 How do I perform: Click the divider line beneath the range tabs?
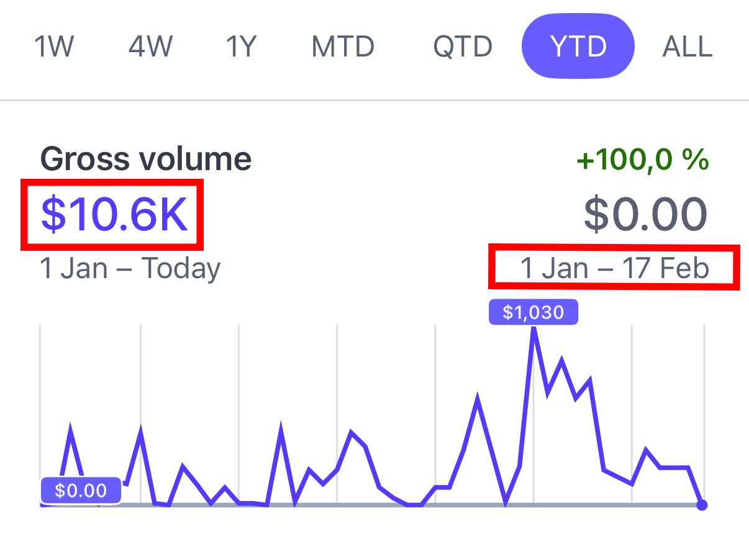pyautogui.click(x=374, y=99)
